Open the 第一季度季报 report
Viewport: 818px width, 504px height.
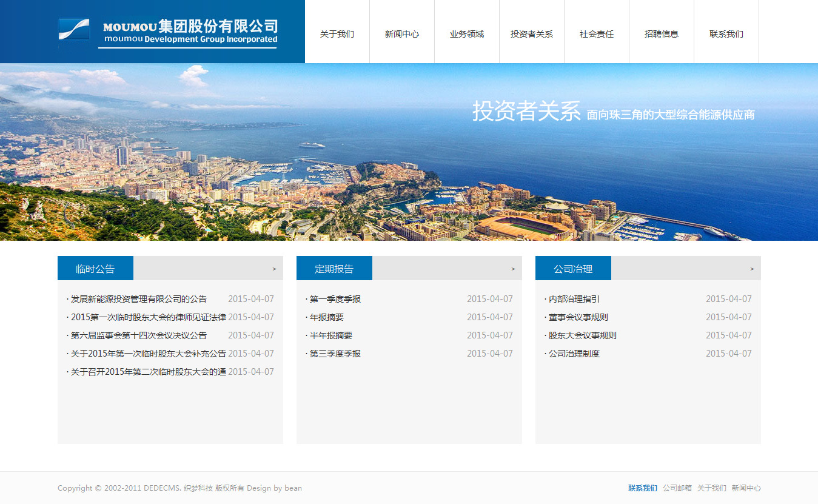(x=335, y=299)
